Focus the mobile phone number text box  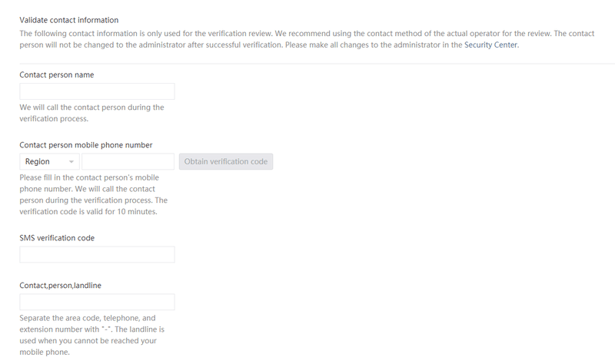click(x=128, y=161)
